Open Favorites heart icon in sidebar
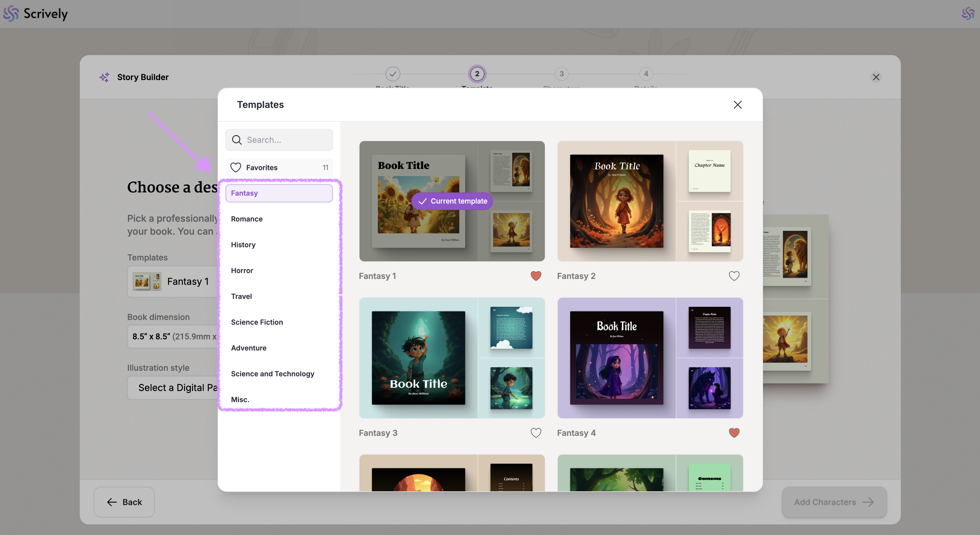980x535 pixels. click(x=236, y=167)
